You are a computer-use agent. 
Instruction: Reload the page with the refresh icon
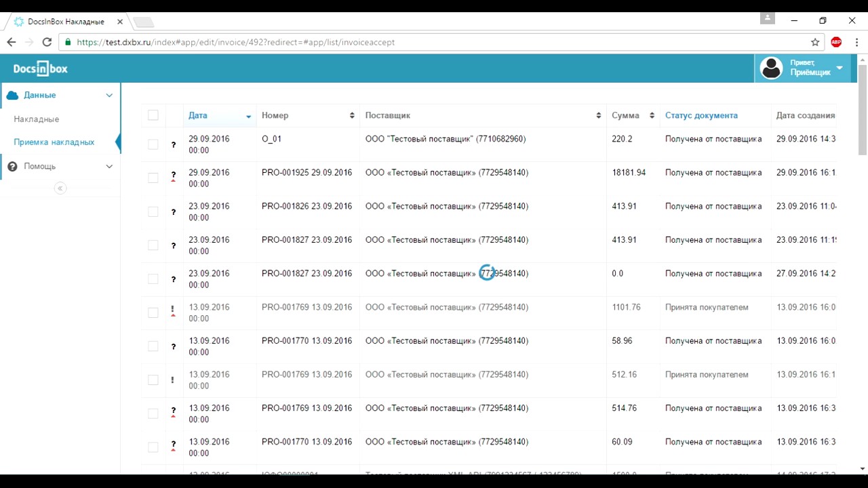coord(47,42)
